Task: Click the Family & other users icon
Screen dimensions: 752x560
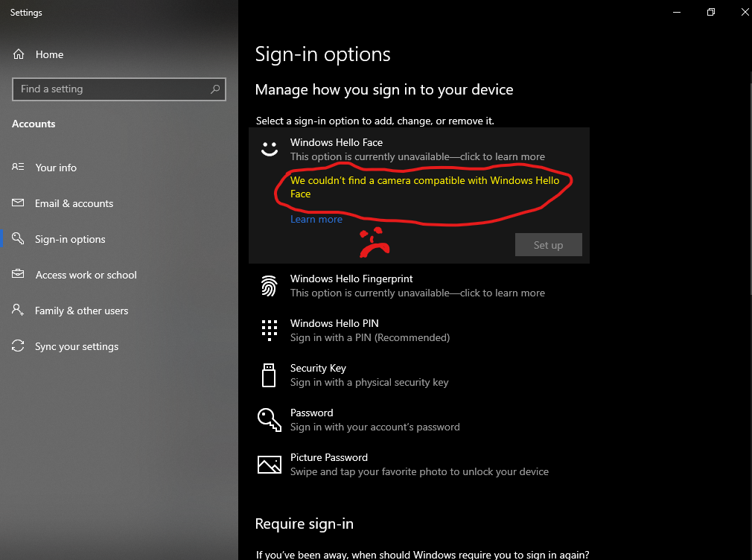Action: coord(18,310)
